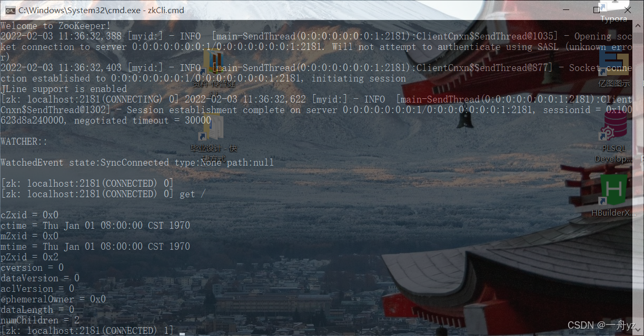The width and height of the screenshot is (644, 336).
Task: Click the 'JLine support is enabled' line
Action: [x=64, y=89]
